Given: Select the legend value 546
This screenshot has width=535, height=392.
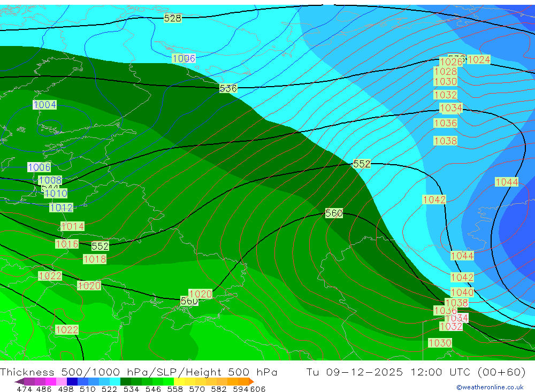Looking at the screenshot, I should point(153,389).
